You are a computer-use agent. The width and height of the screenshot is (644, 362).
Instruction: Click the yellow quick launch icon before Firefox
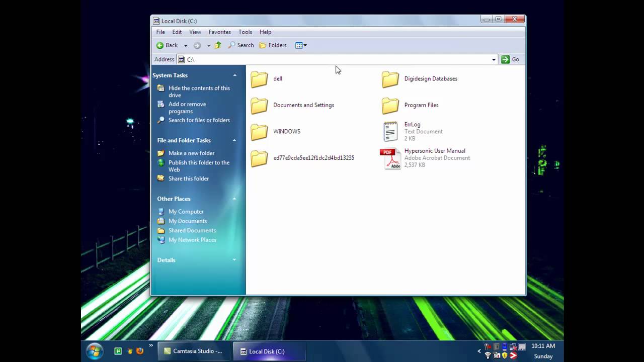(130, 351)
